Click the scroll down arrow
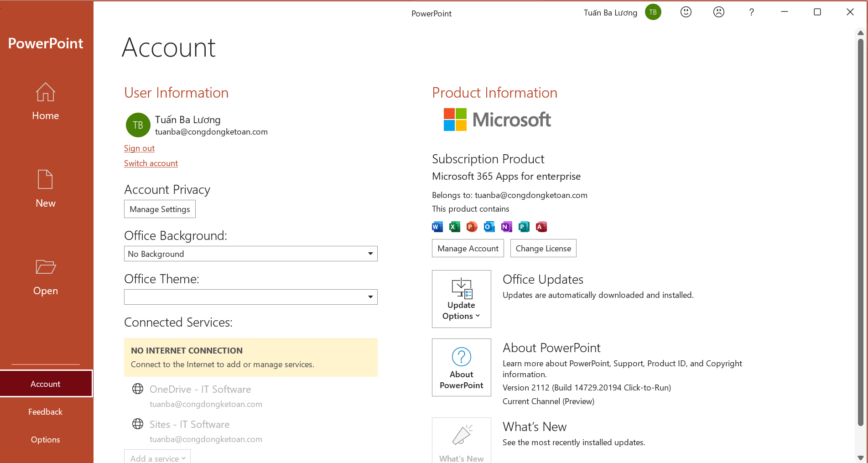Image resolution: width=868 pixels, height=463 pixels. click(861, 458)
